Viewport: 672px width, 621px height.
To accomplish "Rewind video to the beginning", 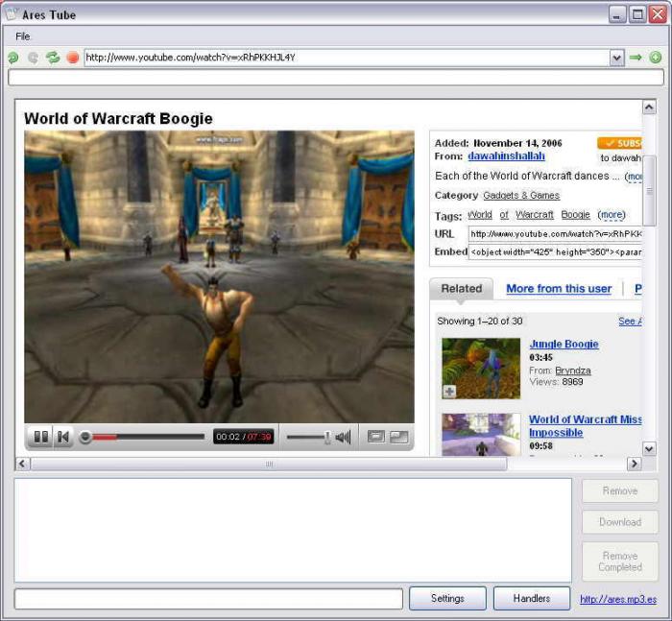I will coord(62,437).
